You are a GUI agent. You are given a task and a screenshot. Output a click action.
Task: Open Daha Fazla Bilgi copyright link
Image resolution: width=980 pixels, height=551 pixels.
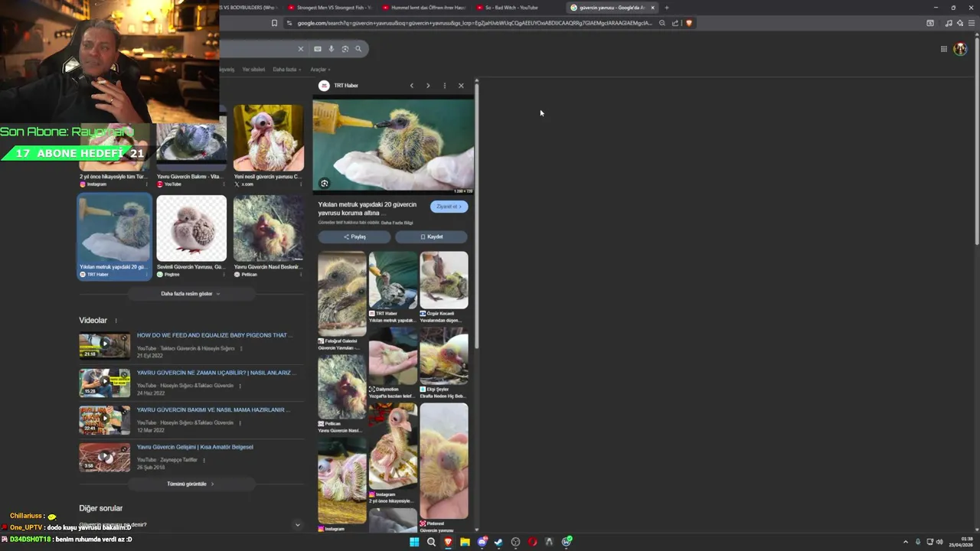pyautogui.click(x=397, y=223)
